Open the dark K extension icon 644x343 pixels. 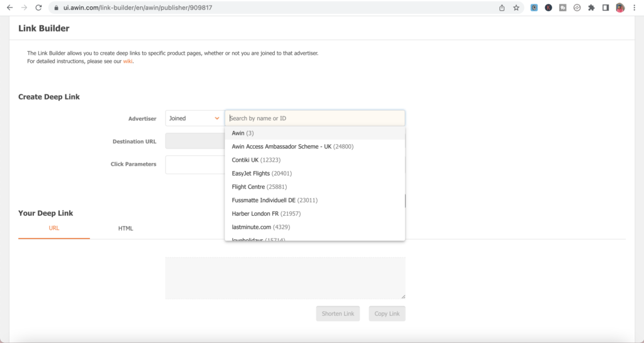coord(548,8)
